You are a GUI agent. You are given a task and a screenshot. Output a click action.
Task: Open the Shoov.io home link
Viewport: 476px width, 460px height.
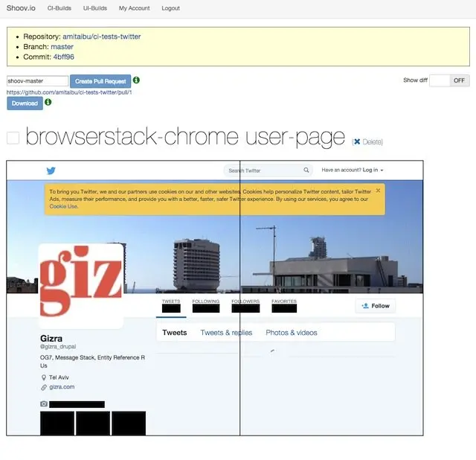pos(21,8)
